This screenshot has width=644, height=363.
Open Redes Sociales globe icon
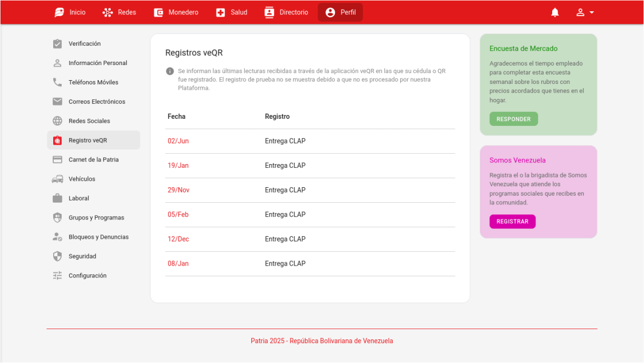click(x=57, y=121)
